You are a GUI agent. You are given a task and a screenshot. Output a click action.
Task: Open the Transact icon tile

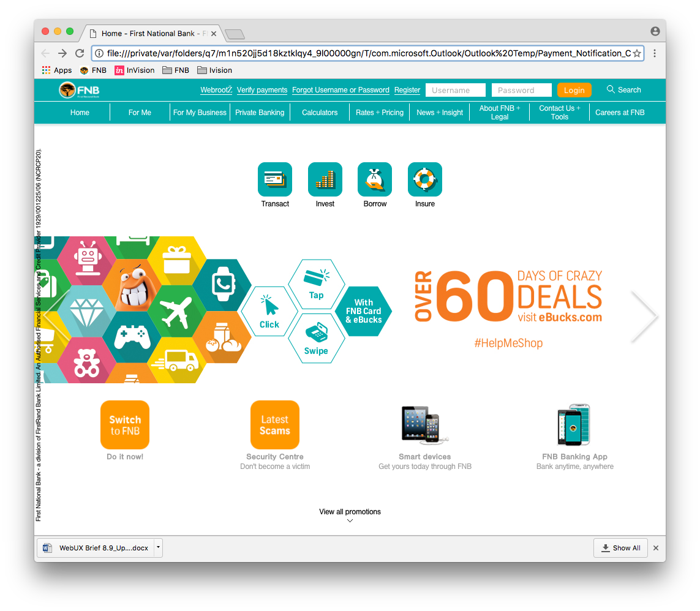[275, 179]
